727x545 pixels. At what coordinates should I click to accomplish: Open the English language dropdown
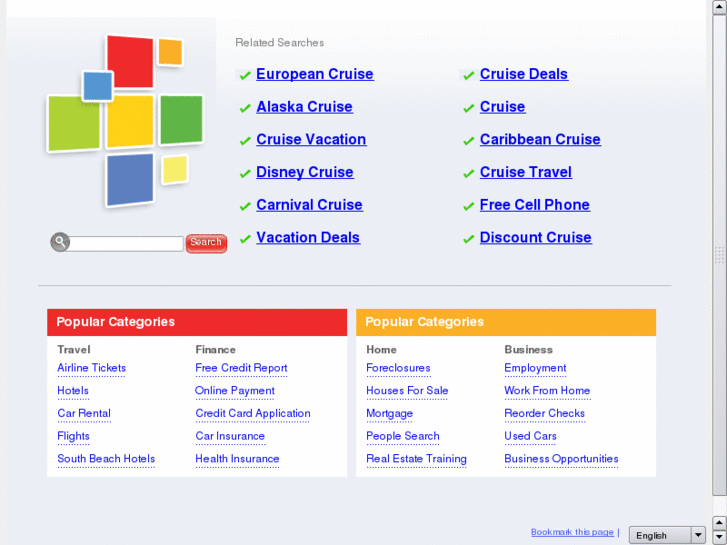tap(667, 535)
